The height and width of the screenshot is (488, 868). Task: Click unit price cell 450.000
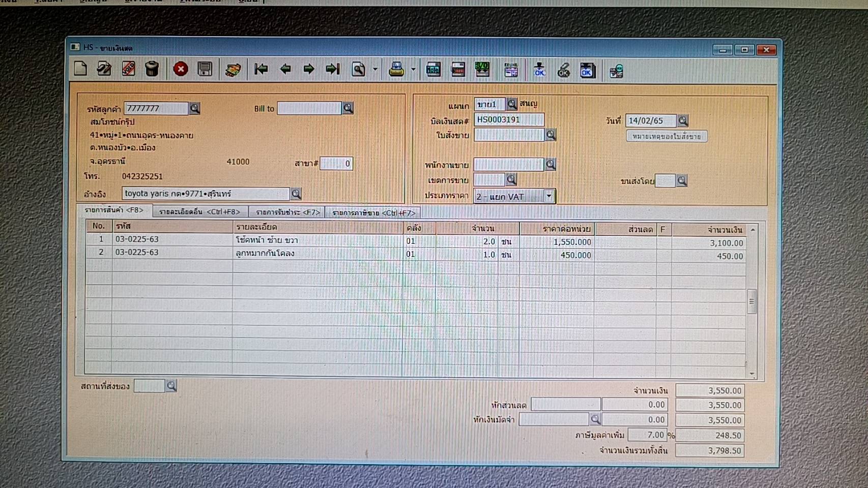[557, 255]
